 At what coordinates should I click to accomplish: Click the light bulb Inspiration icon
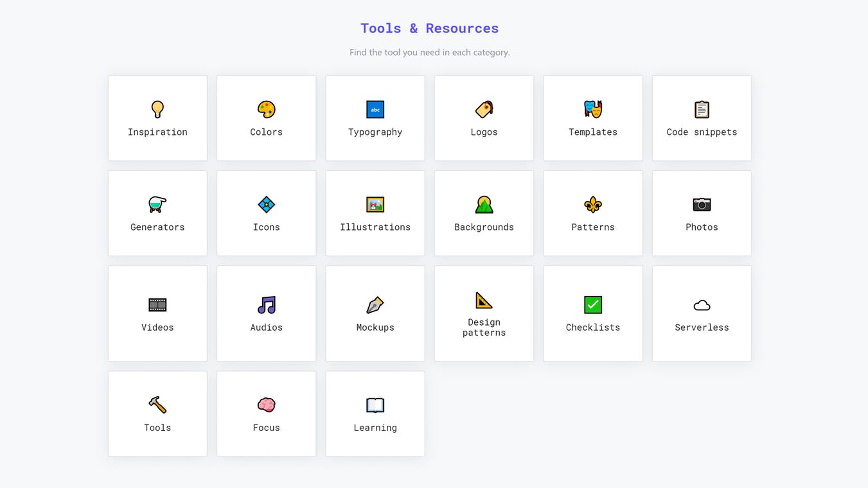coord(157,109)
